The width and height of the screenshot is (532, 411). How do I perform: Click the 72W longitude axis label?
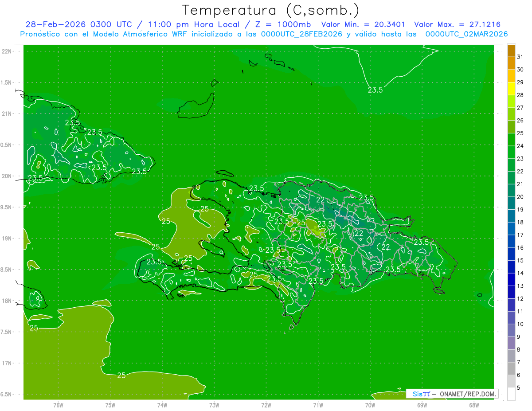click(266, 405)
